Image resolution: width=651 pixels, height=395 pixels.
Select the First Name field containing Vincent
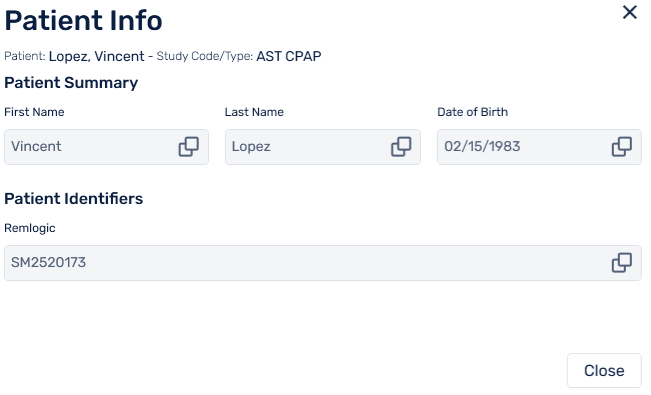106,147
